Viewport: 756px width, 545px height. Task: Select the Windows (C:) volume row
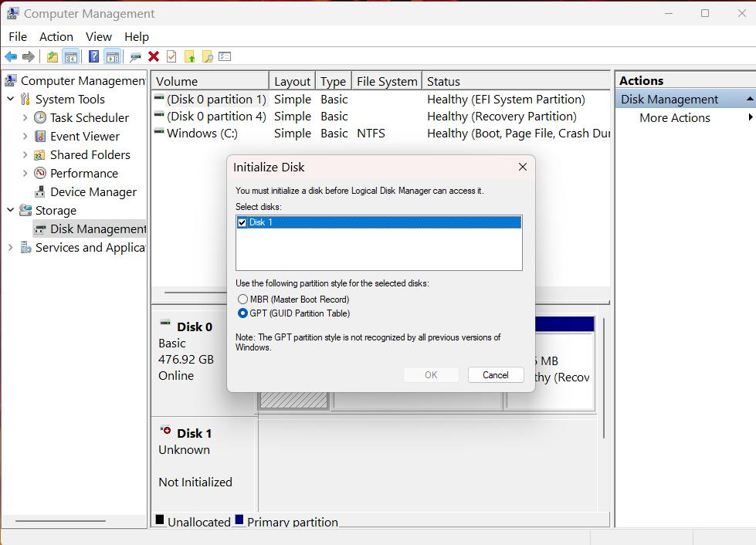tap(381, 133)
